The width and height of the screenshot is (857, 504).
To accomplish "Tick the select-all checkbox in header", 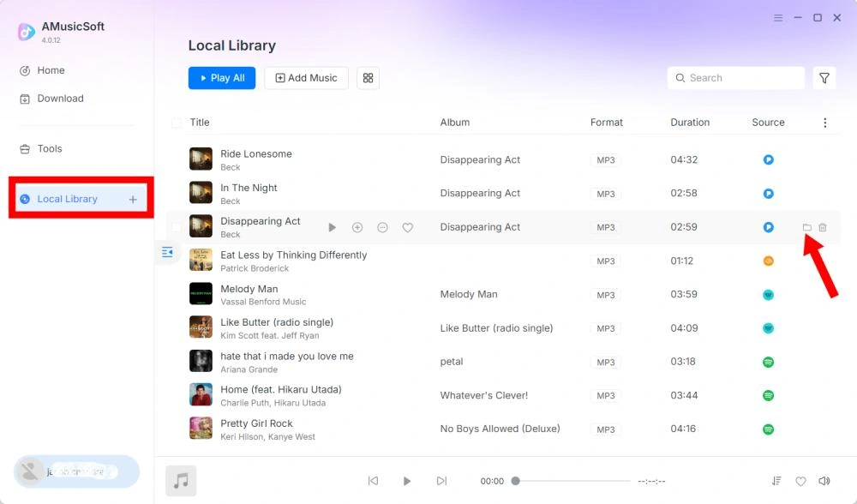I will (x=177, y=123).
